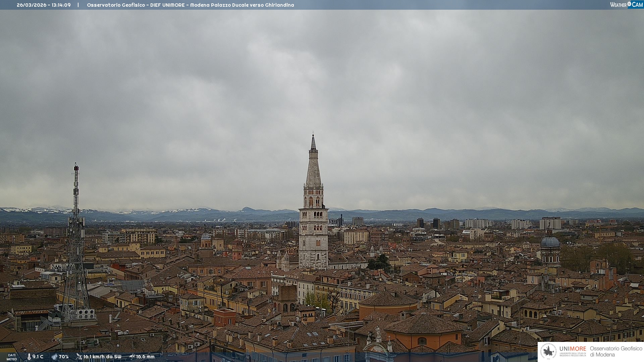Click the 9.1 C temperature reading

38,357
